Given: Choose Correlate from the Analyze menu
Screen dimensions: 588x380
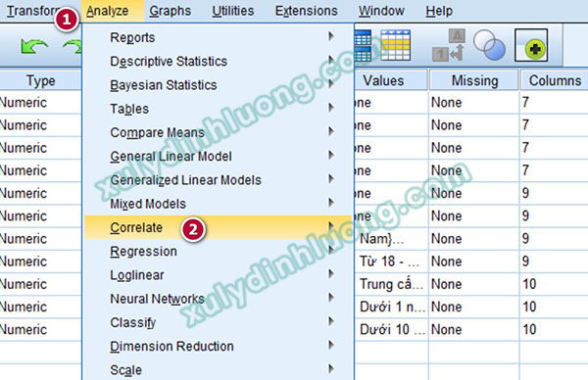Looking at the screenshot, I should click(218, 227).
